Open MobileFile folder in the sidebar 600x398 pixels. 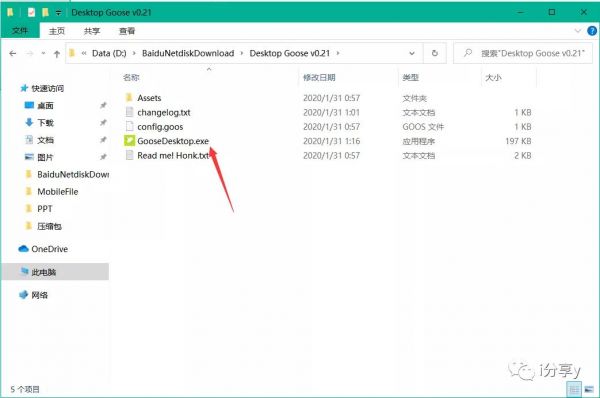click(x=57, y=192)
